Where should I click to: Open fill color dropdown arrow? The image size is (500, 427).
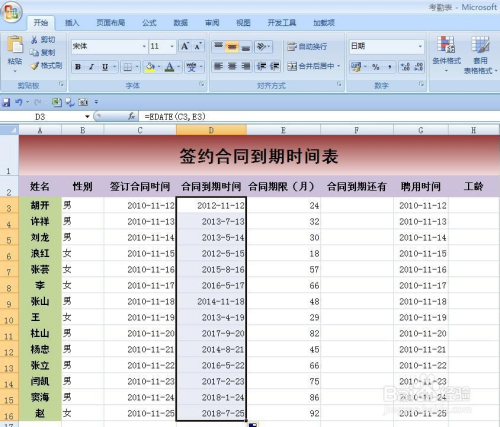click(x=159, y=67)
